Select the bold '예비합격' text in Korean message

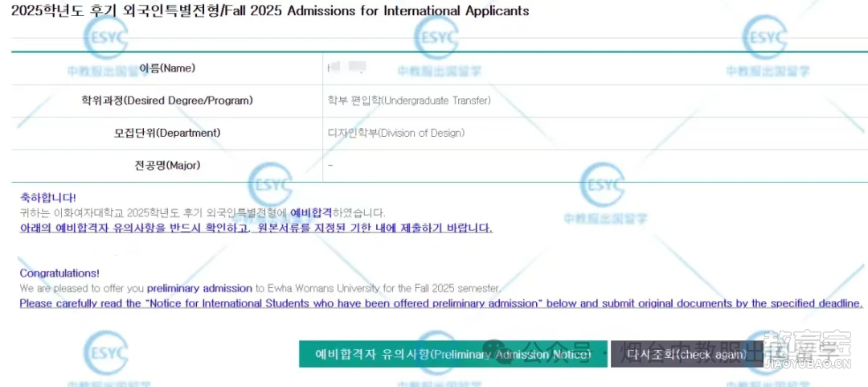pos(311,212)
